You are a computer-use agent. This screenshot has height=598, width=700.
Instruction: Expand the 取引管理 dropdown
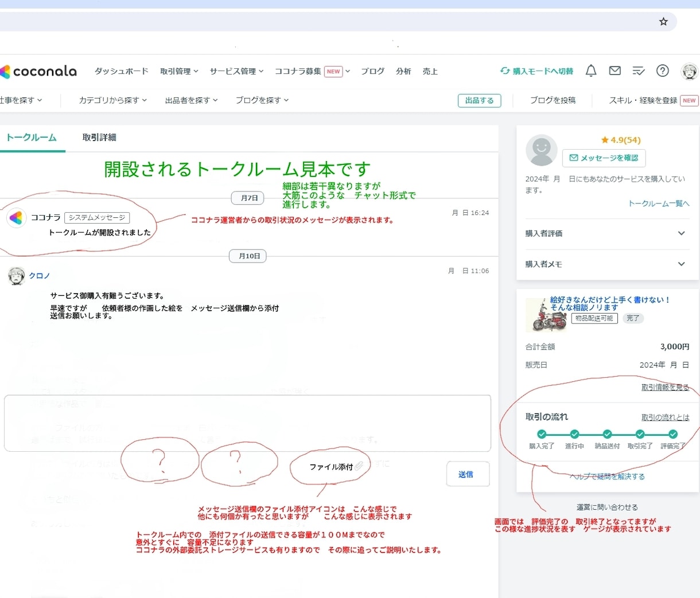(x=179, y=71)
